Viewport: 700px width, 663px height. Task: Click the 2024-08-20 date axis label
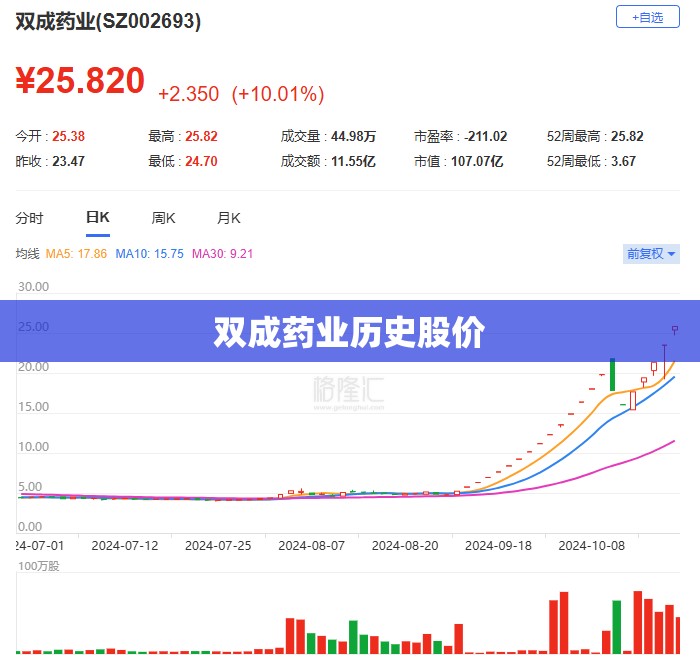pyautogui.click(x=405, y=546)
